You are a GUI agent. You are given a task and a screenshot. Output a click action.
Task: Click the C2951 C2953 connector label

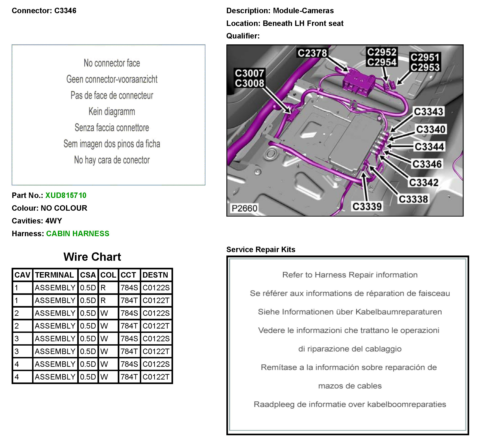click(x=425, y=62)
